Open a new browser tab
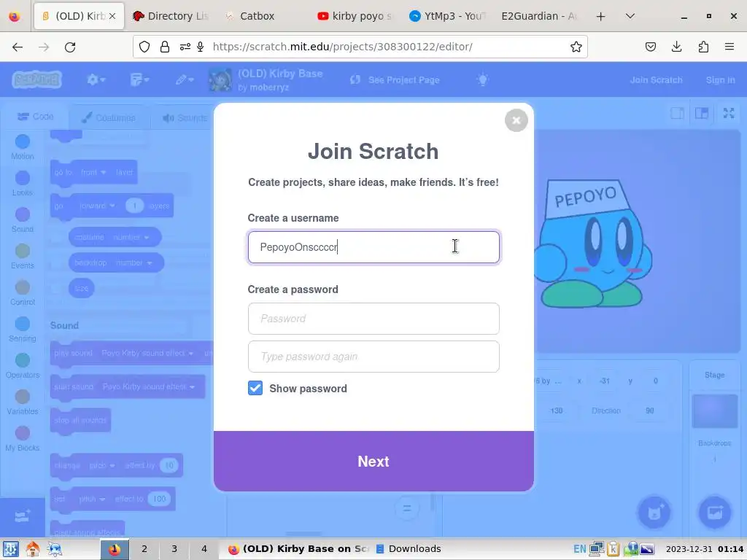 tap(601, 16)
